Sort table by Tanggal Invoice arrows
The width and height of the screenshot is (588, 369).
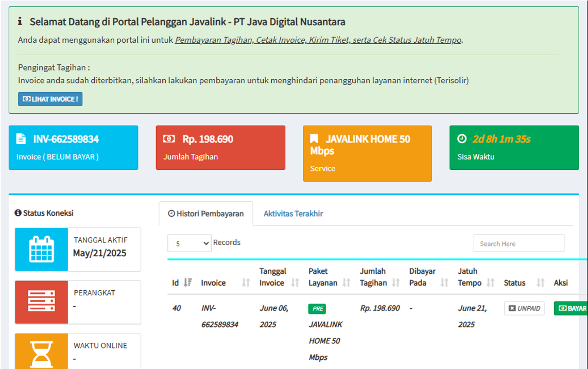[295, 283]
